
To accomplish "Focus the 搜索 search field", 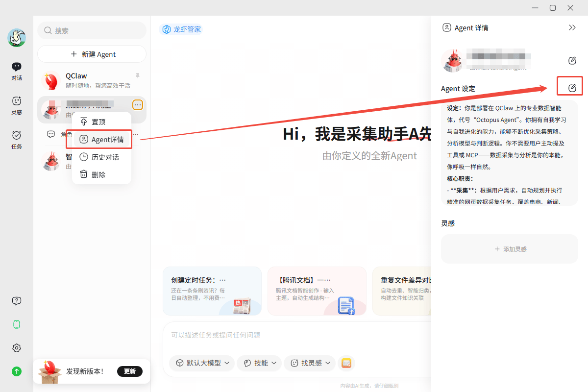I will (x=92, y=30).
